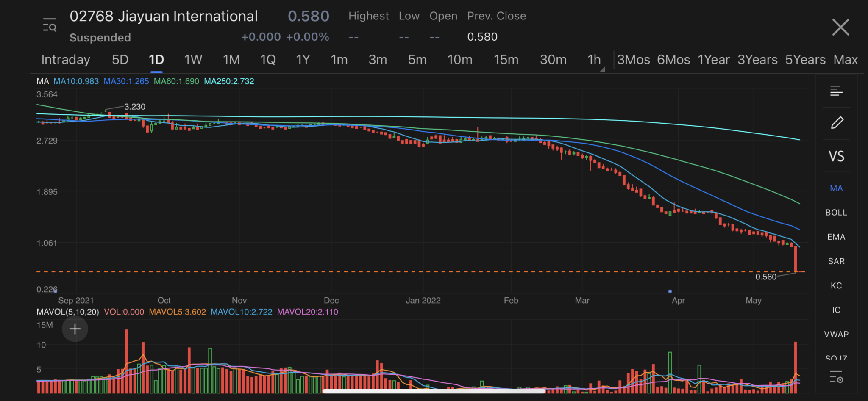Image resolution: width=868 pixels, height=401 pixels.
Task: Click the last large red candle in May
Action: point(796,259)
